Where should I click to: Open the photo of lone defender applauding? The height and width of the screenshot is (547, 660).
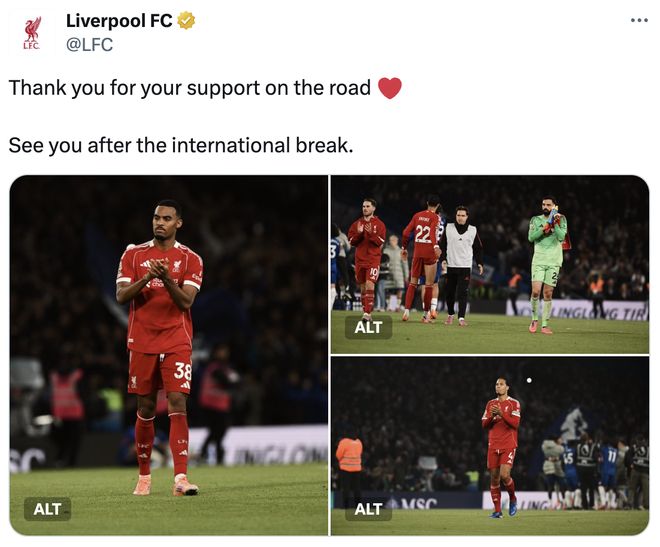point(490,446)
